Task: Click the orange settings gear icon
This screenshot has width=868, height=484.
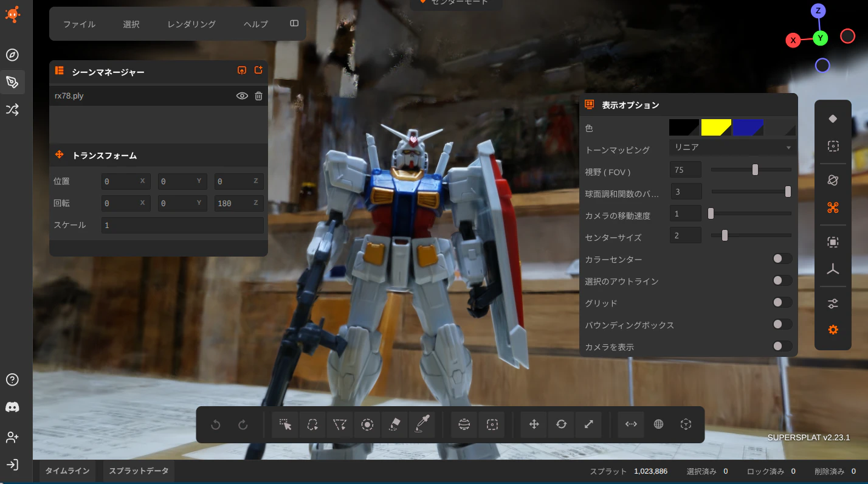Action: click(833, 330)
